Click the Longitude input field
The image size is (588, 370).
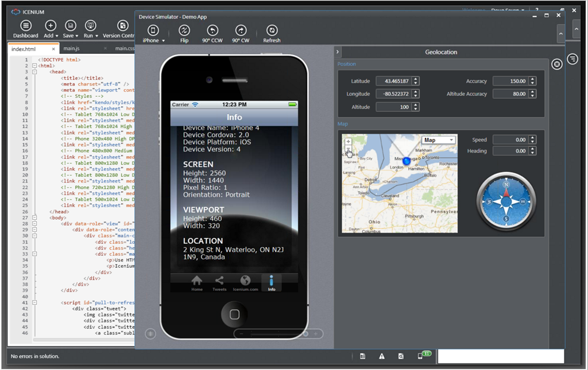coord(394,94)
